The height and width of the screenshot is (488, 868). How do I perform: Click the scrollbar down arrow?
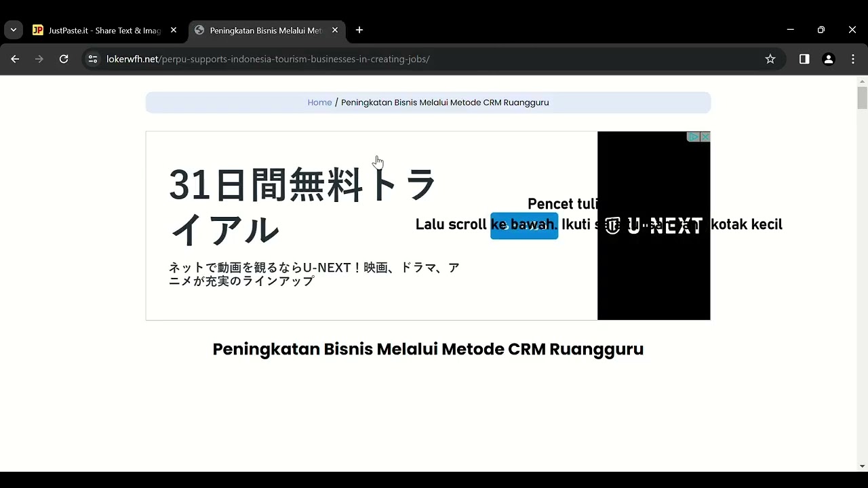coord(862,466)
